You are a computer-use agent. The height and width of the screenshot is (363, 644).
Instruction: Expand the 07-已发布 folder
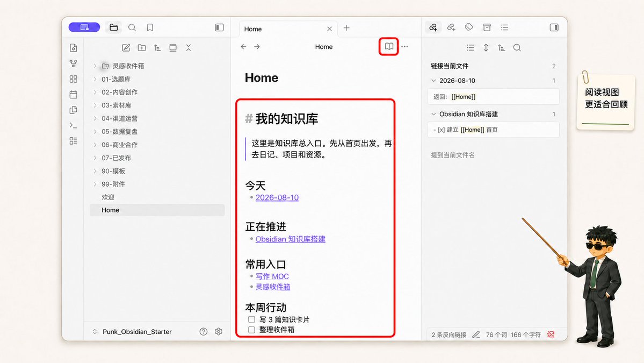coord(95,158)
